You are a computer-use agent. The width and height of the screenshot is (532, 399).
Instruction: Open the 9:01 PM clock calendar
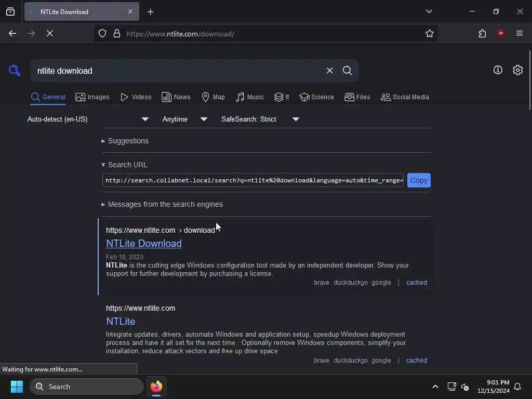[x=494, y=387]
